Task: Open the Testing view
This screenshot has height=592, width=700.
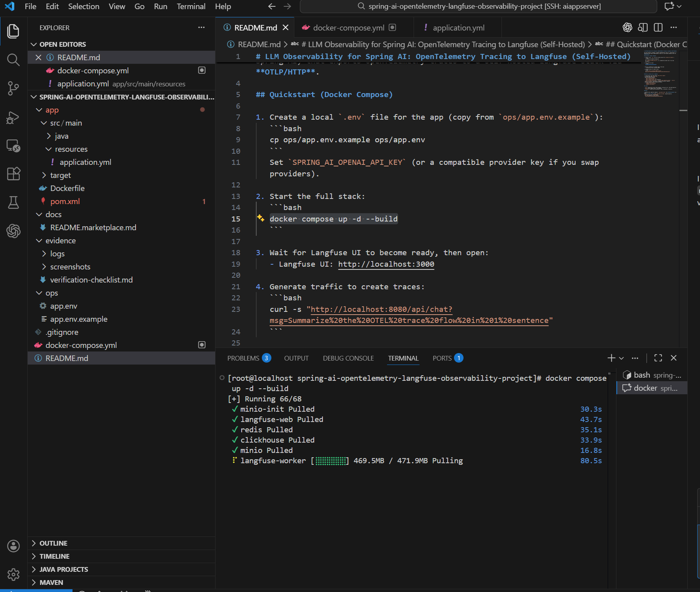Action: [x=13, y=202]
